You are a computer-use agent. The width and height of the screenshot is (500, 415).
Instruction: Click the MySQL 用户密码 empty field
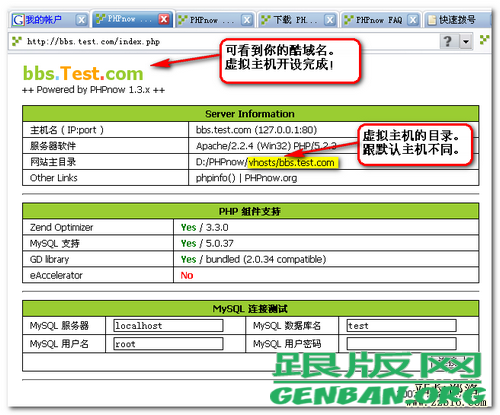(x=401, y=344)
